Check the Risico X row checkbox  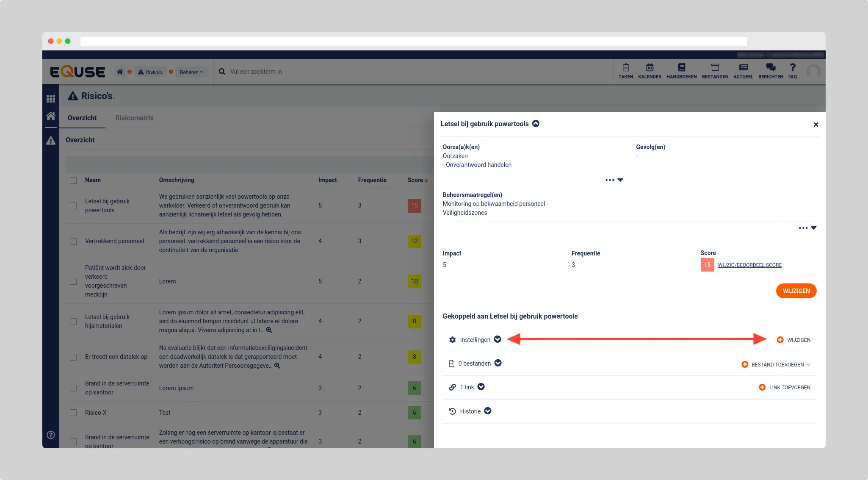coord(73,413)
